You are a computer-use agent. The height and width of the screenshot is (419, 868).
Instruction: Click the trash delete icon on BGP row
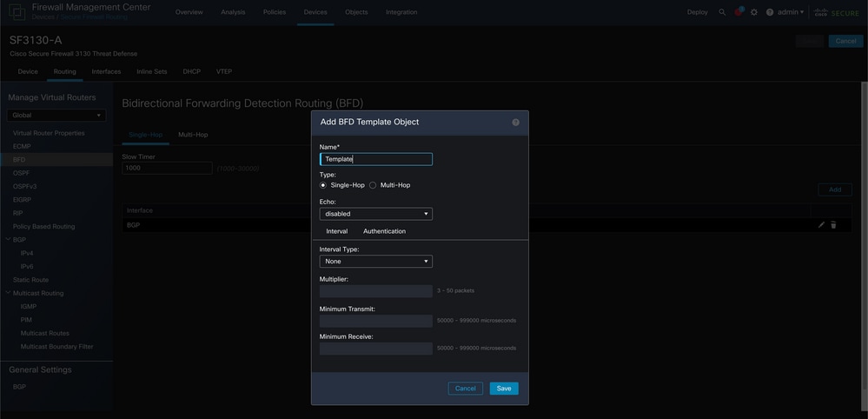click(x=833, y=225)
